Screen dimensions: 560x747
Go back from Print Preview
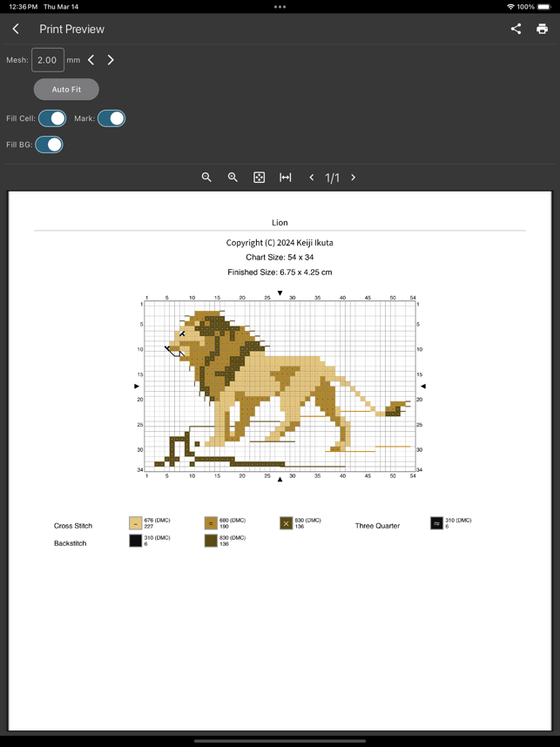tap(16, 29)
